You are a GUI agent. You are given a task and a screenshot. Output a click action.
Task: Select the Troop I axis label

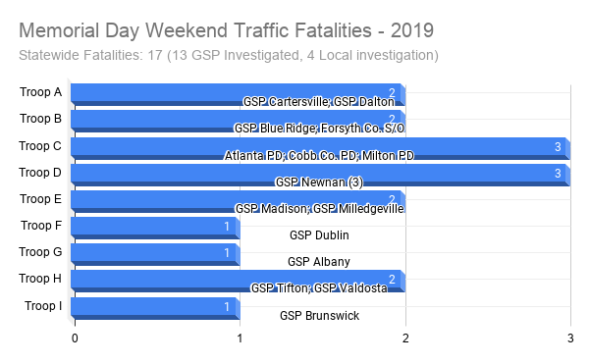pyautogui.click(x=43, y=306)
